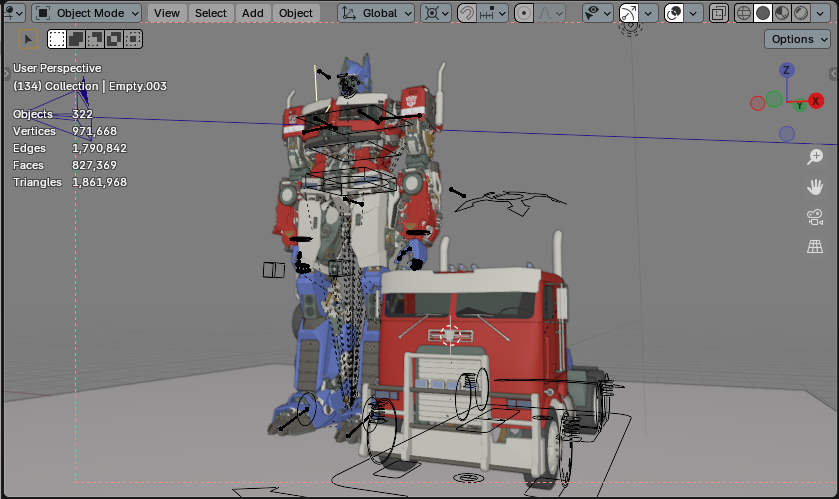
Task: Select the tweak select tool arrow
Action: (28, 39)
